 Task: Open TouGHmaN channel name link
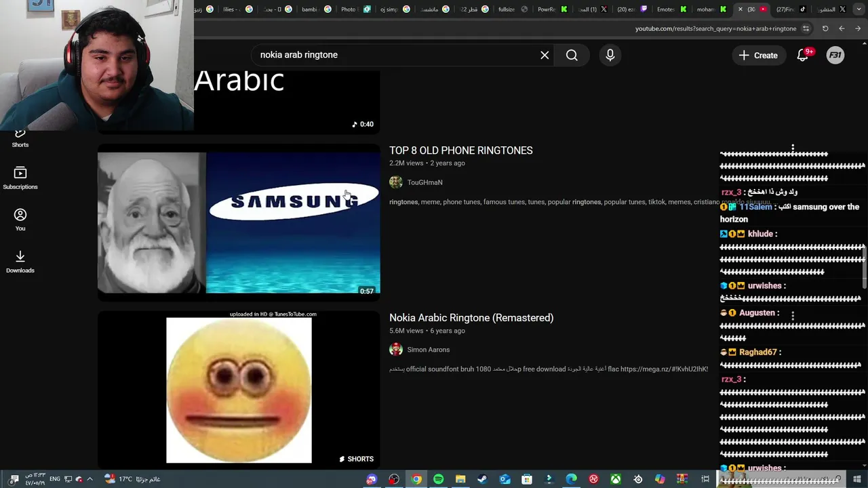click(425, 182)
